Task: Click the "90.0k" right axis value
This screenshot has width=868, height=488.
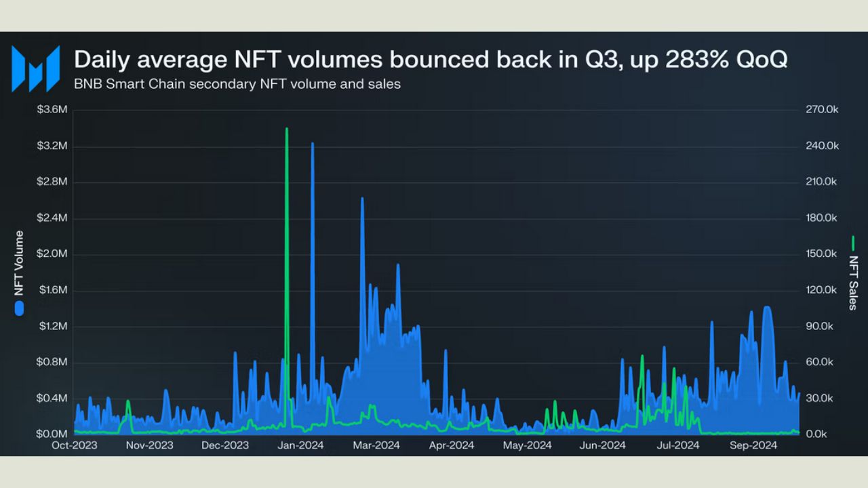Action: point(819,326)
